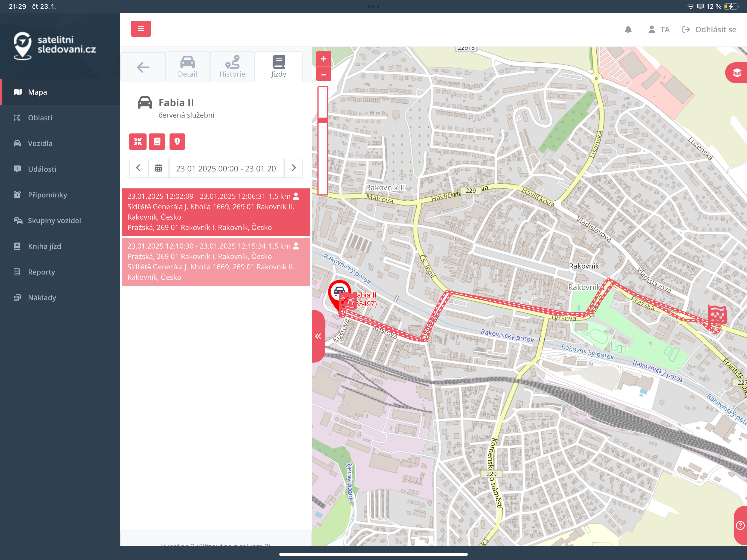Open Události in the sidebar
747x560 pixels.
[60, 169]
